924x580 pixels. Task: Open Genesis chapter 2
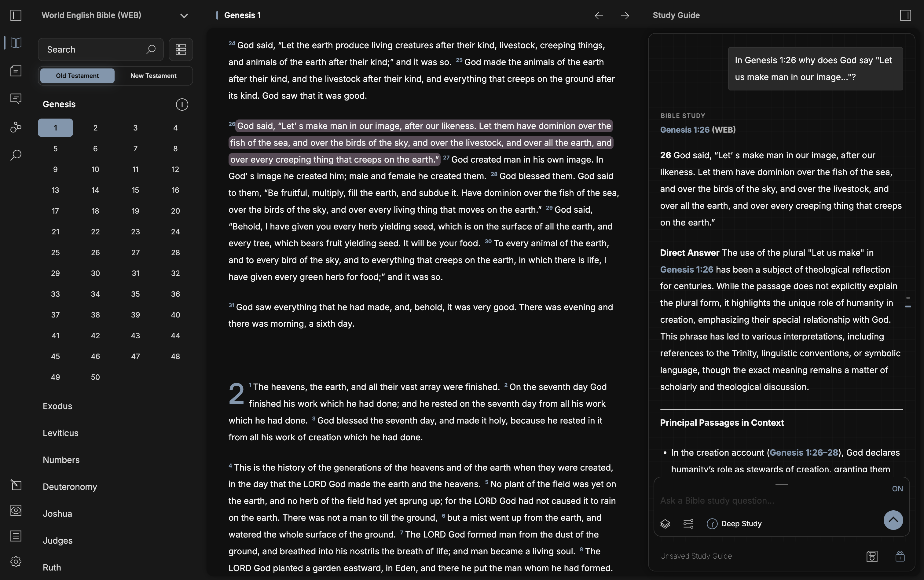[x=95, y=128]
